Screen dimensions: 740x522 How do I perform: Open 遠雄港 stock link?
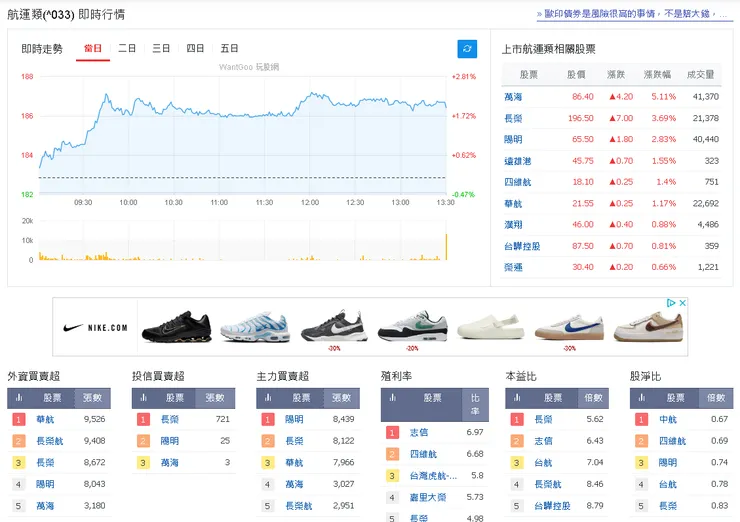pos(517,161)
